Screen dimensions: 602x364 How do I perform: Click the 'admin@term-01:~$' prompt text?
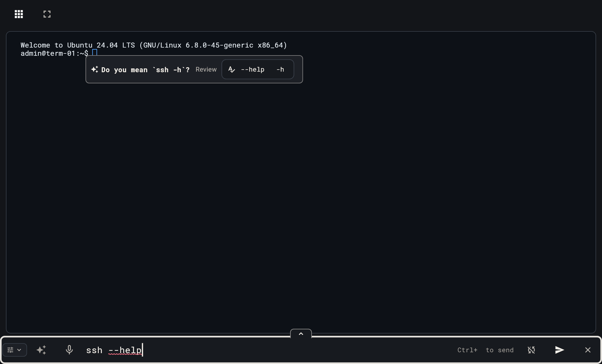point(54,53)
